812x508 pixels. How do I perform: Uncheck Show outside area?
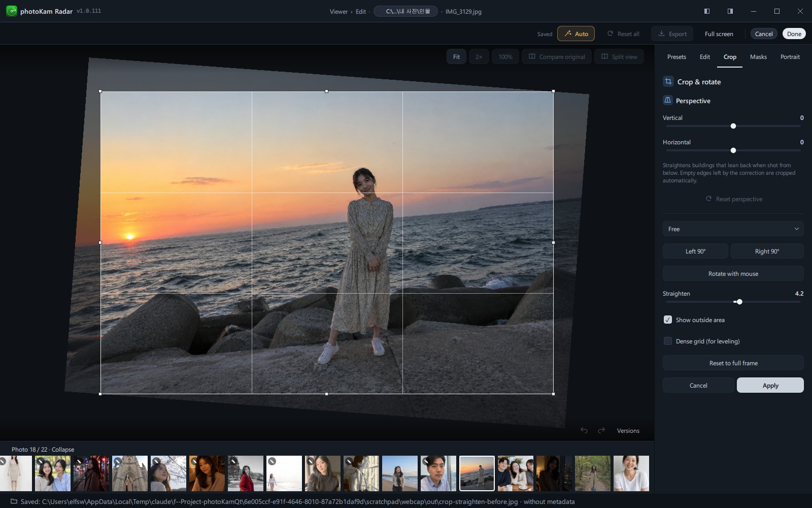point(668,320)
